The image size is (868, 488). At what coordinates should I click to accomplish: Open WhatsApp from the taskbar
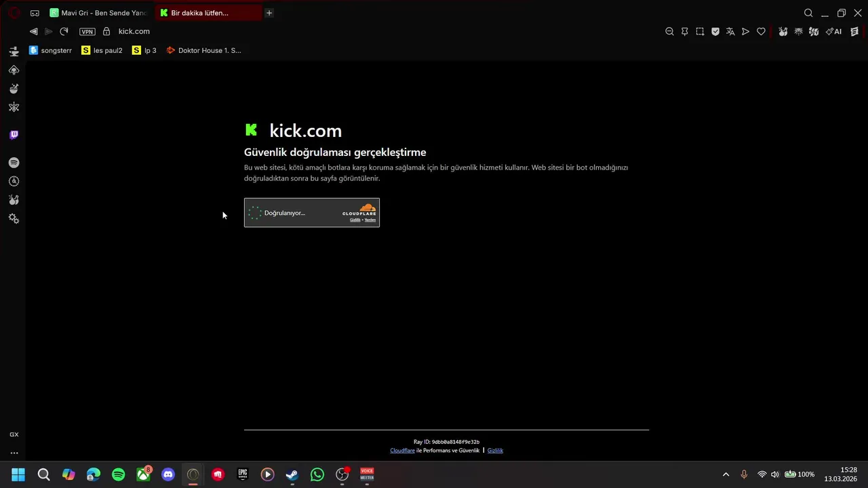317,475
